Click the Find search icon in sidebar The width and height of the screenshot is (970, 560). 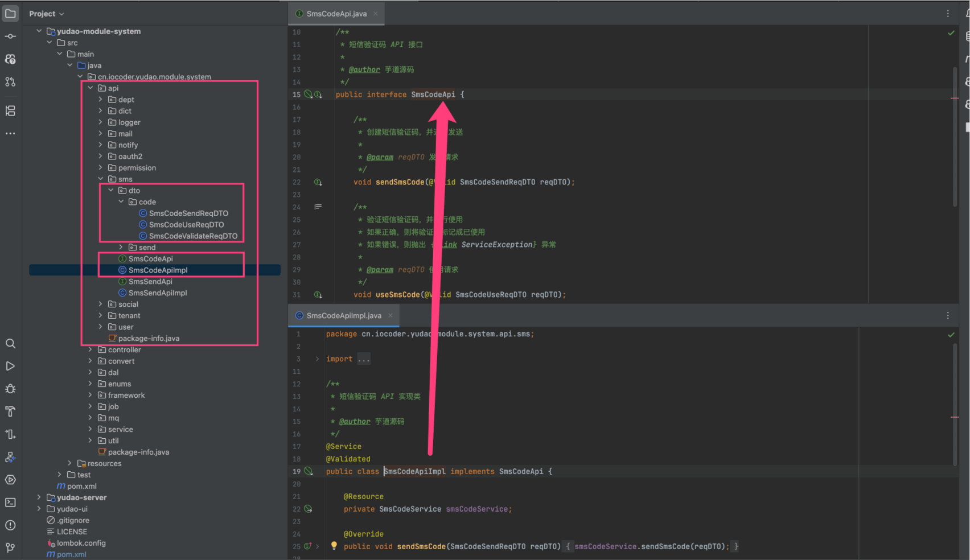pyautogui.click(x=10, y=344)
